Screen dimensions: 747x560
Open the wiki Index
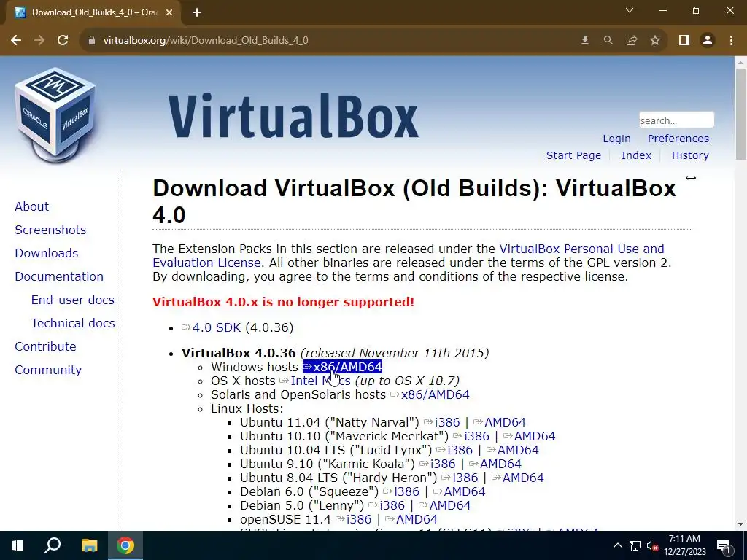point(636,155)
